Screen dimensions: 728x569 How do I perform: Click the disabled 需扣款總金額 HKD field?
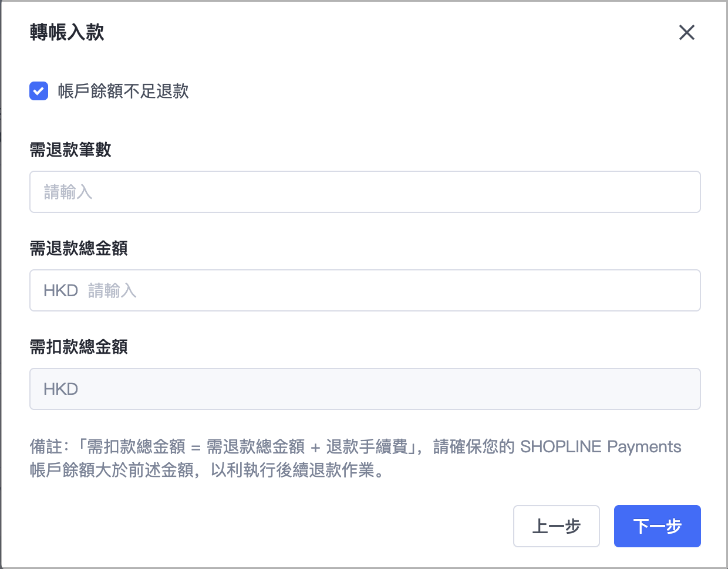[365, 389]
